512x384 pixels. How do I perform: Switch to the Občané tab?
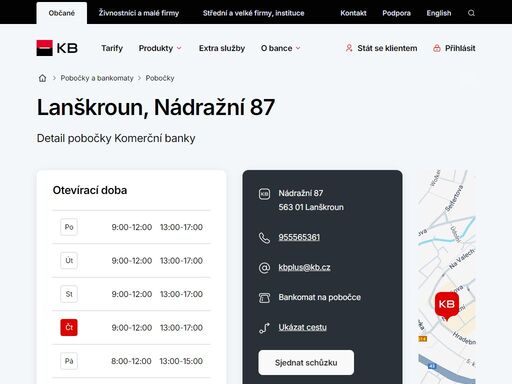[62, 13]
